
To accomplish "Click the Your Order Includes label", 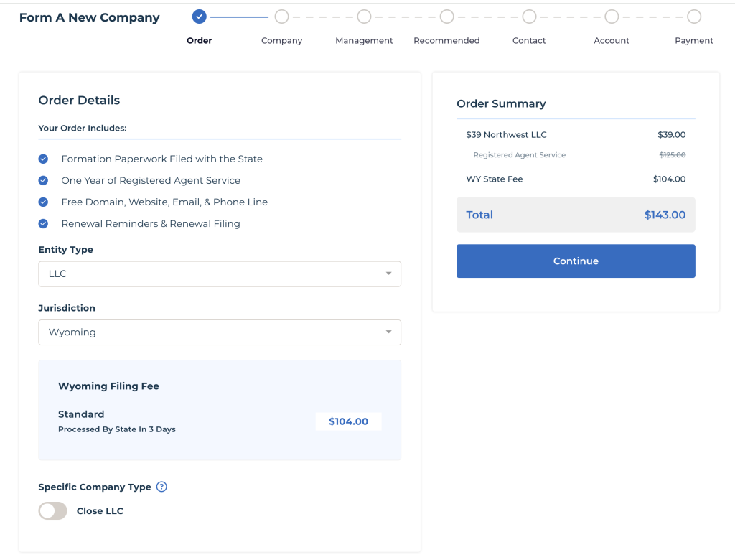I will (83, 128).
